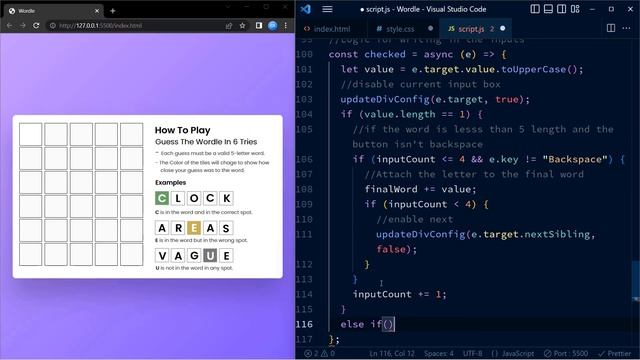This screenshot has height=360, width=640.
Task: Click Ln 116, Col 12 status item
Action: tap(392, 353)
